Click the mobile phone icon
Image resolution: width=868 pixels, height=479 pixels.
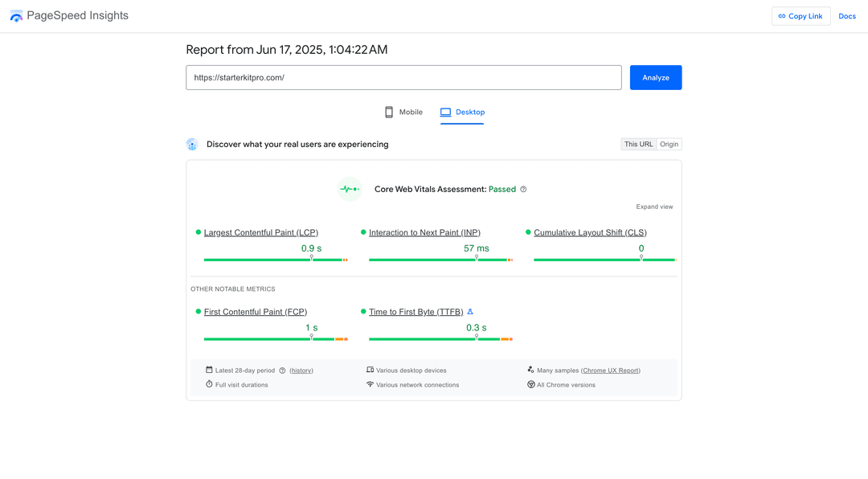point(389,113)
